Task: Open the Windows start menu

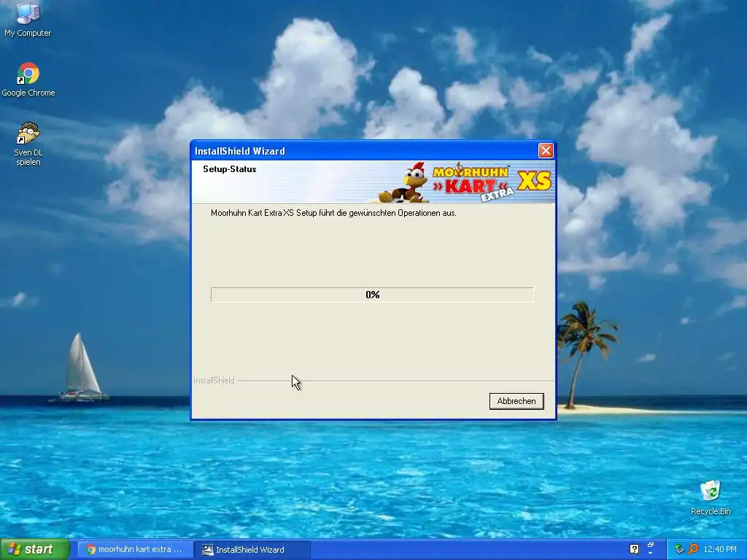Action: pyautogui.click(x=35, y=549)
